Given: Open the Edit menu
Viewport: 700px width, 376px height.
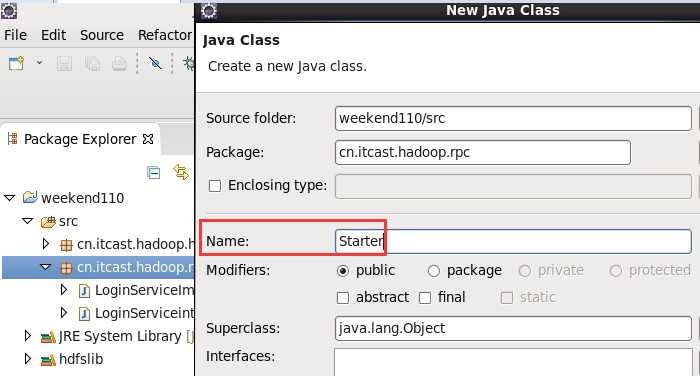Looking at the screenshot, I should 54,35.
